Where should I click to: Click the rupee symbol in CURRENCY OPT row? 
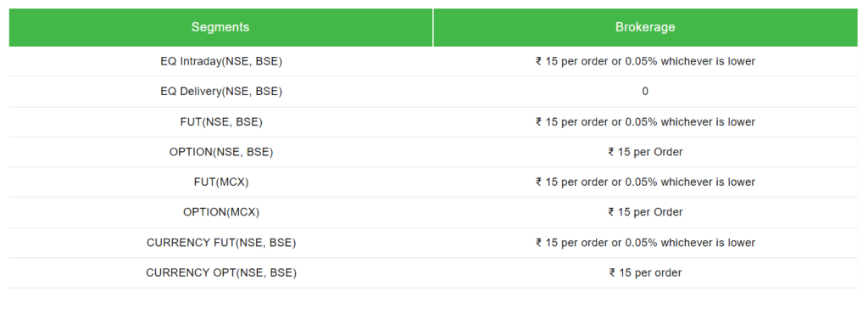point(612,272)
